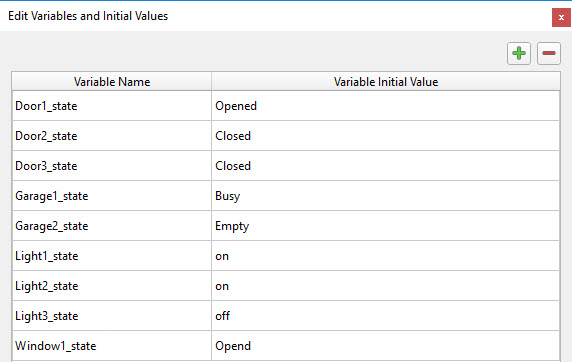Viewport: 572px width, 362px height.
Task: Click the off value for Light3_state
Action: pyautogui.click(x=386, y=316)
